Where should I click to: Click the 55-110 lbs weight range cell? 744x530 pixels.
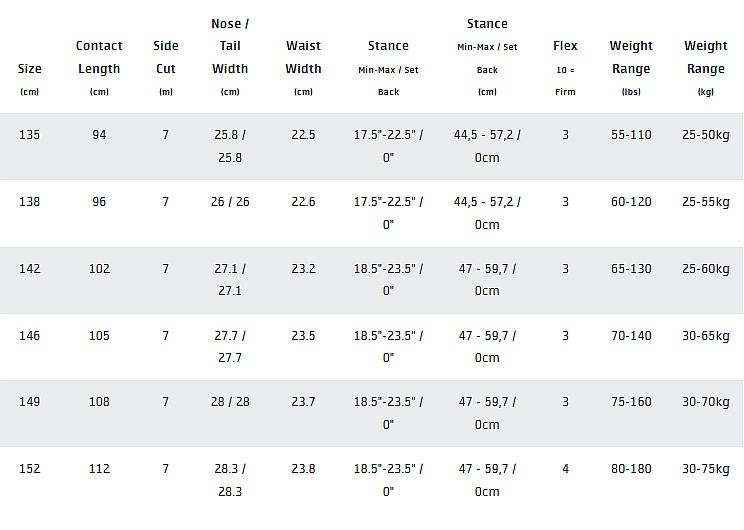(631, 135)
